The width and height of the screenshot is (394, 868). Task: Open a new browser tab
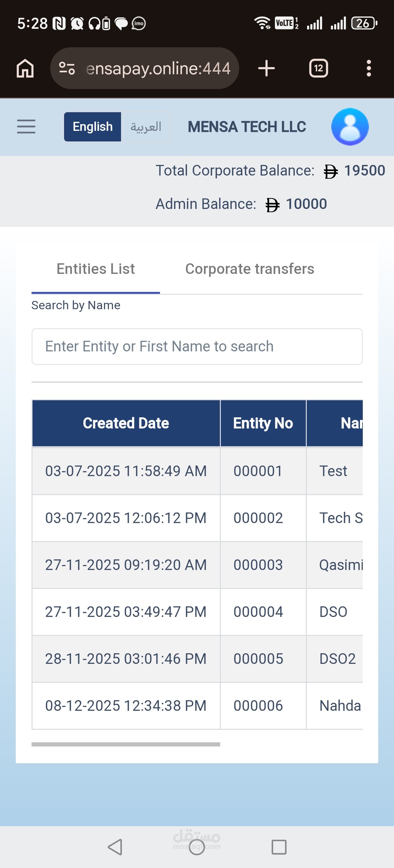click(267, 68)
